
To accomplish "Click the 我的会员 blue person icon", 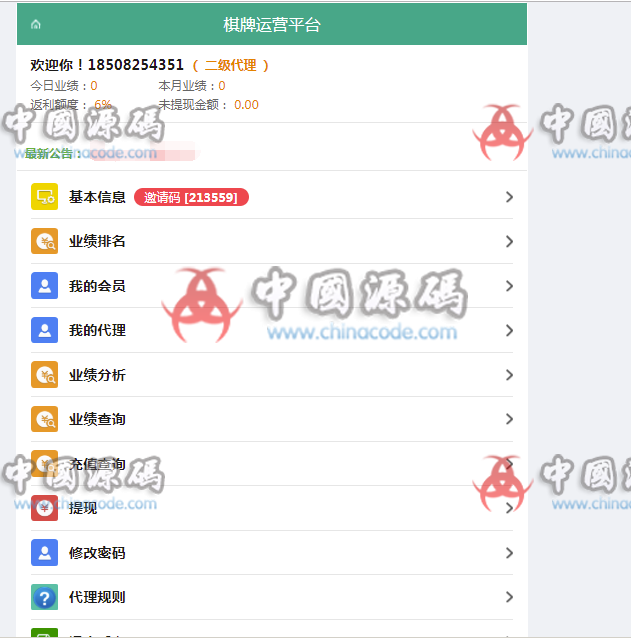I will (x=44, y=286).
